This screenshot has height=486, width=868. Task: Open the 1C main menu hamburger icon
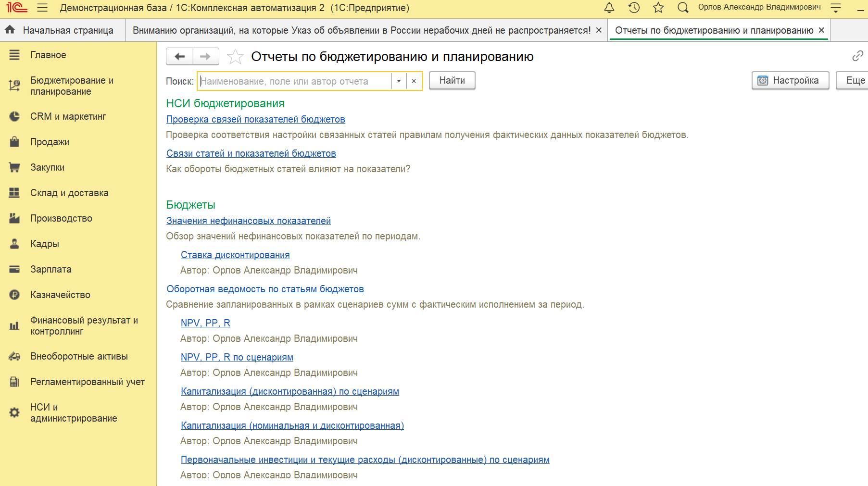click(42, 8)
